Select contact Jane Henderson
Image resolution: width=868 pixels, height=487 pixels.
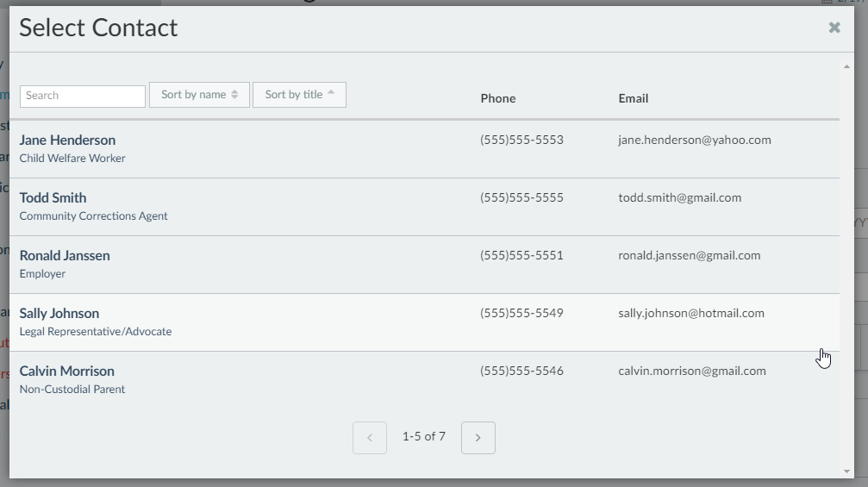(67, 140)
